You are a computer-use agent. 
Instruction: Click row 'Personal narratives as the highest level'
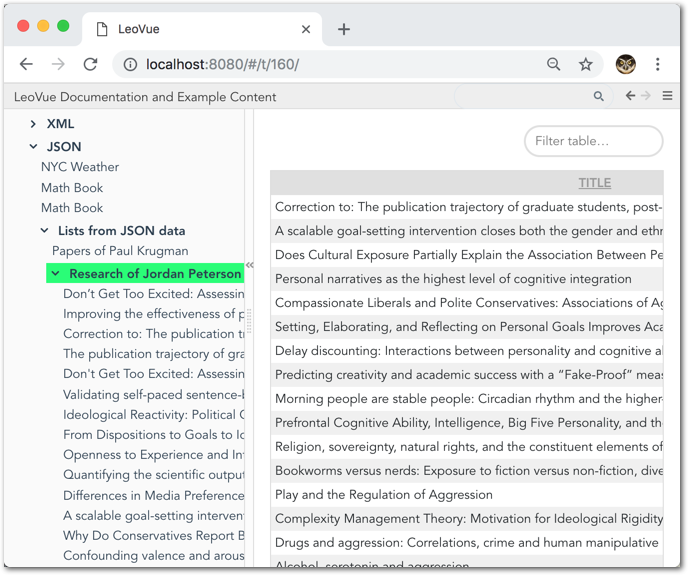coord(467,279)
